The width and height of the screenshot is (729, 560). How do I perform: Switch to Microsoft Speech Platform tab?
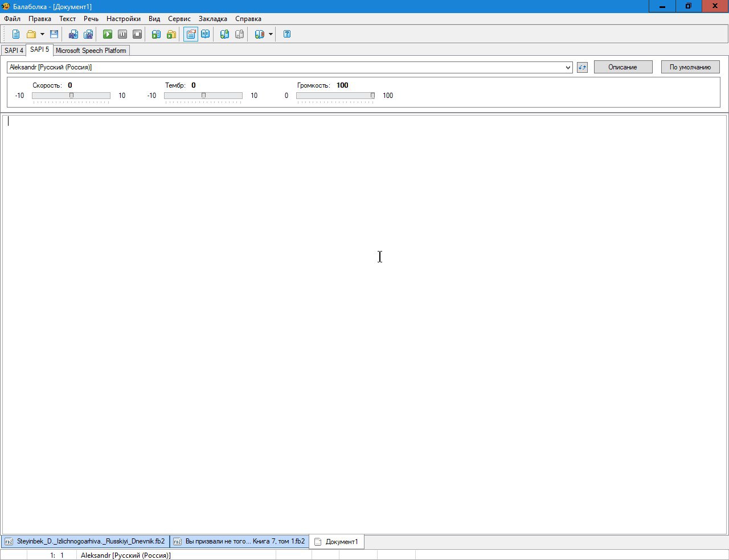(x=91, y=51)
